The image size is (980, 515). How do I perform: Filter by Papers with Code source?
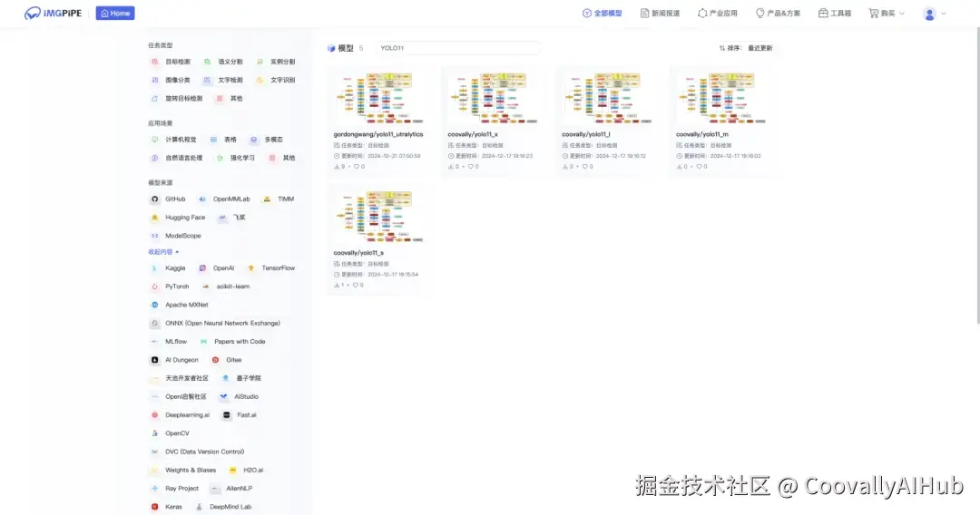click(x=232, y=342)
